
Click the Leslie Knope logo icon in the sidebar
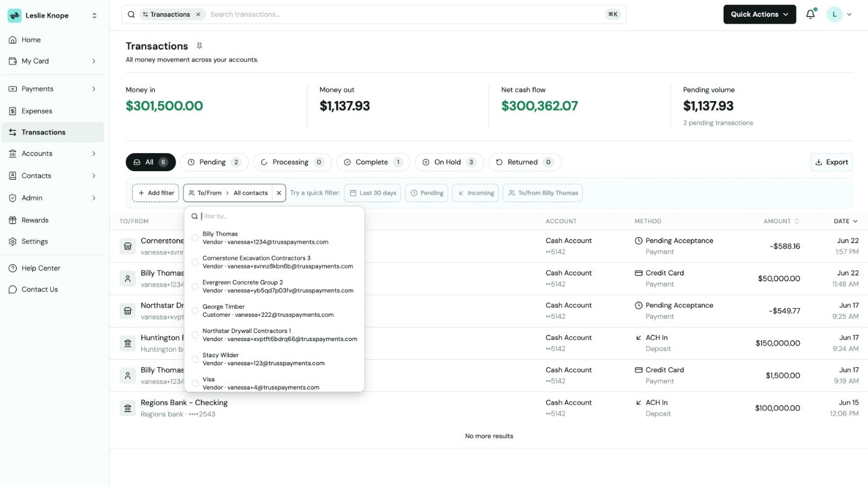click(x=14, y=16)
